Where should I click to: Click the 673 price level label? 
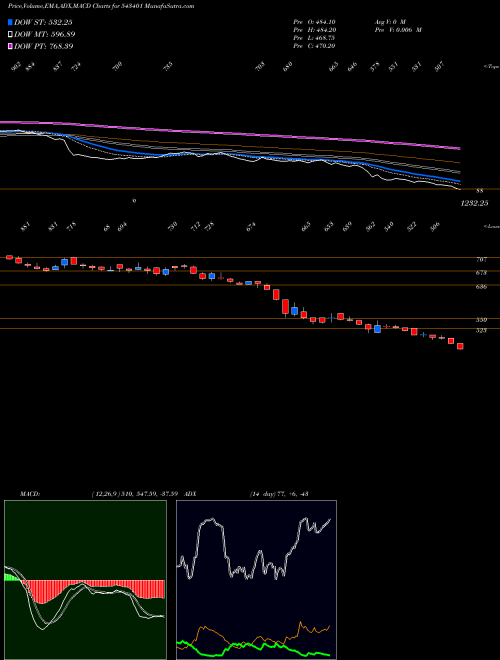481,273
